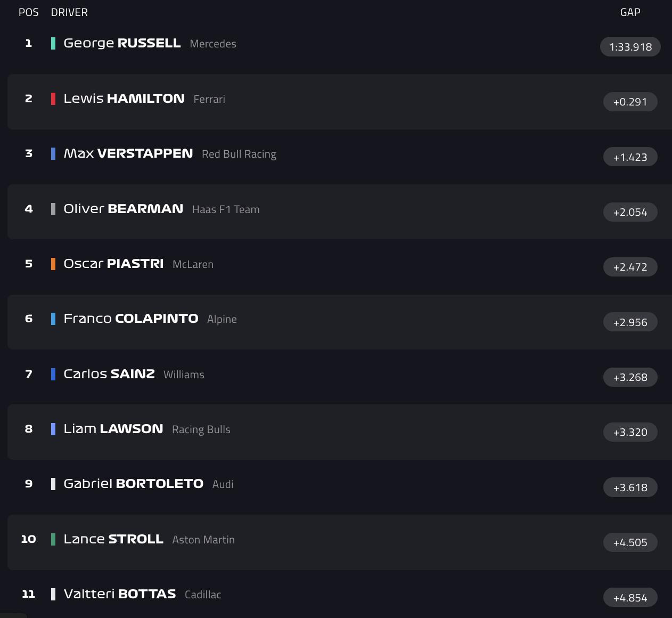The image size is (672, 618).
Task: Sort by the DRIVER column header
Action: pos(69,12)
